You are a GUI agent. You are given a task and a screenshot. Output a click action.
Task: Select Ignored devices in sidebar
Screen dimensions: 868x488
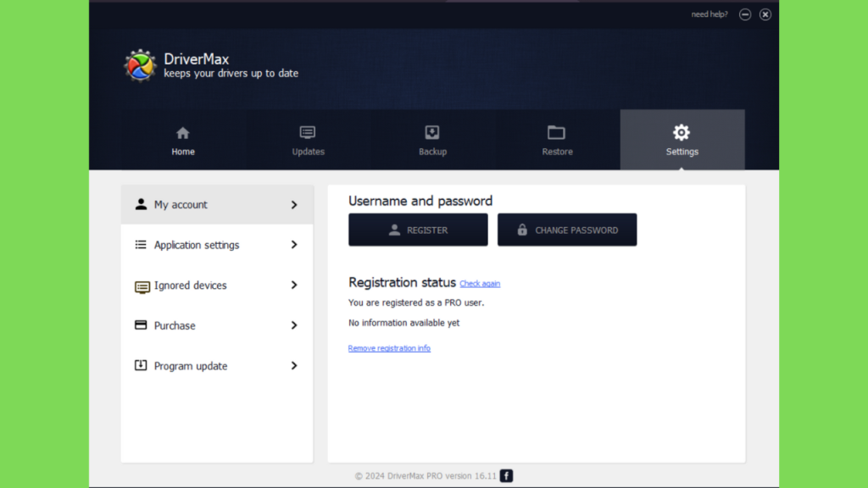coord(217,285)
